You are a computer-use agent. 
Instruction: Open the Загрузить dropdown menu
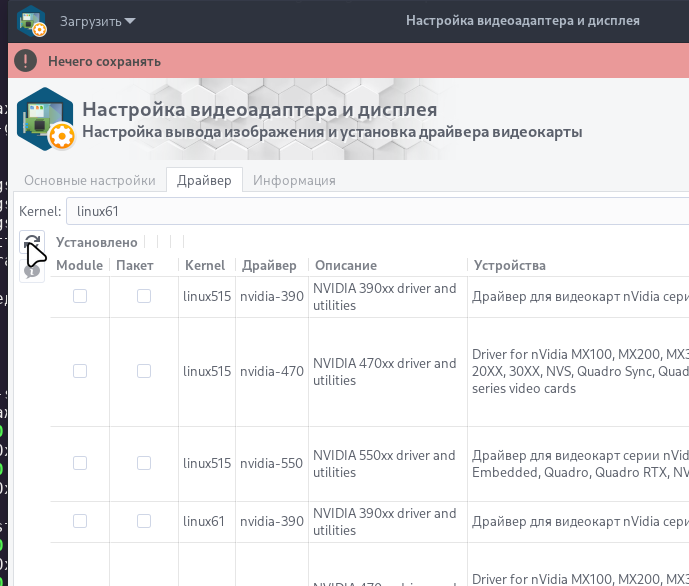pos(98,20)
